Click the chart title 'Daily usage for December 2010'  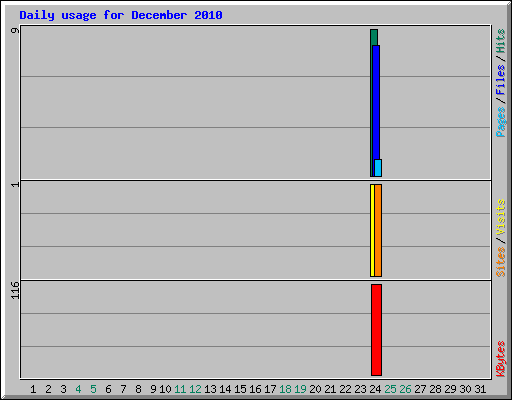coord(121,15)
